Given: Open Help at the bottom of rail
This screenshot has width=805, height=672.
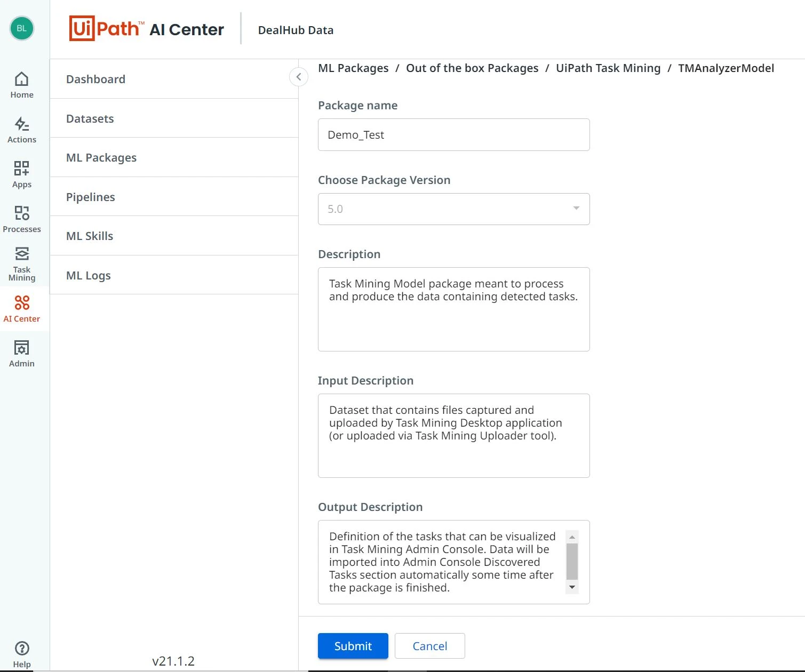Looking at the screenshot, I should 22,654.
